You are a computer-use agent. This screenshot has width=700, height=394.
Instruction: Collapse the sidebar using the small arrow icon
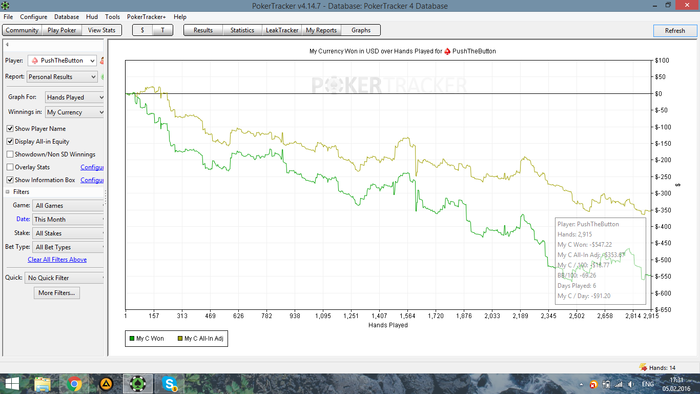click(7, 45)
